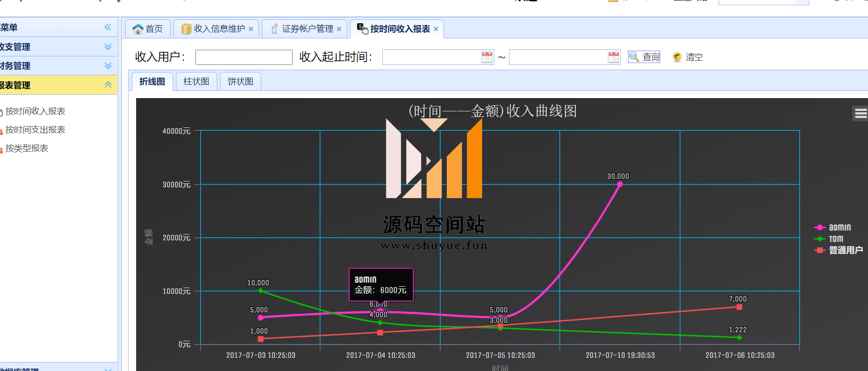Screen dimensions: 868x371
Task: Click the icon on 按时间收入报表 tab
Action: tap(362, 29)
